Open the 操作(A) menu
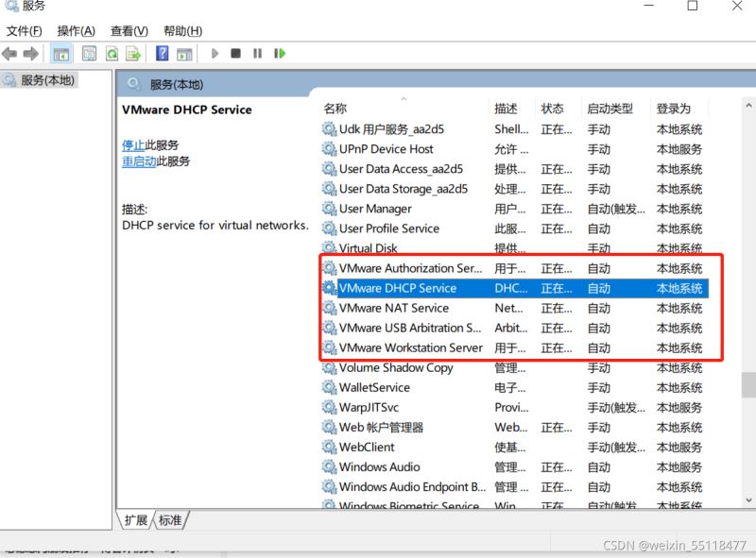Screen dimensions: 756x558 (77, 31)
